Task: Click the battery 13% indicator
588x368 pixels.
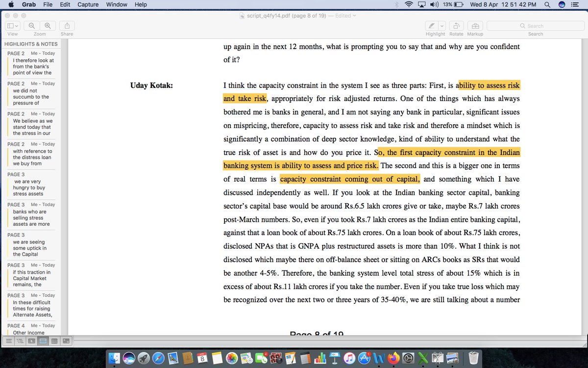Action: point(453,4)
